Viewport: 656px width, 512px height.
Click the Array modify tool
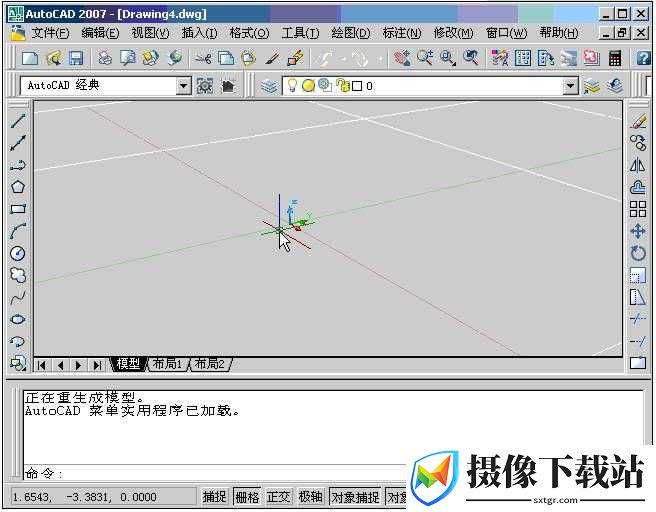[x=638, y=209]
